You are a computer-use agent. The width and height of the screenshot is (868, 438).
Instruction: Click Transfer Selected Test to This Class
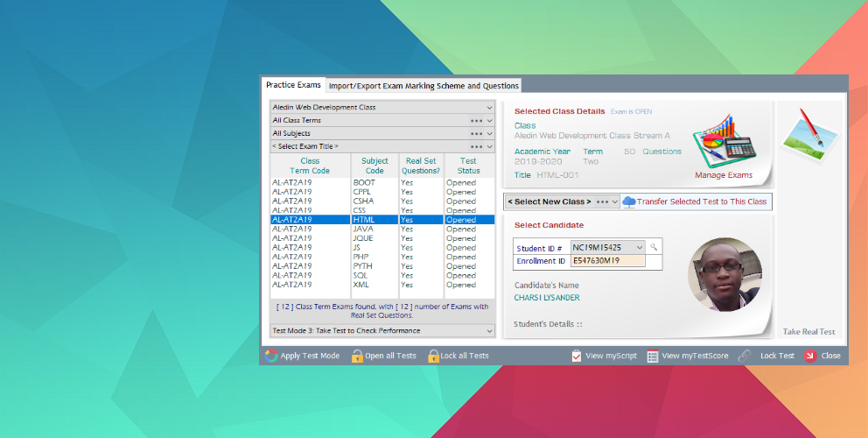click(702, 201)
